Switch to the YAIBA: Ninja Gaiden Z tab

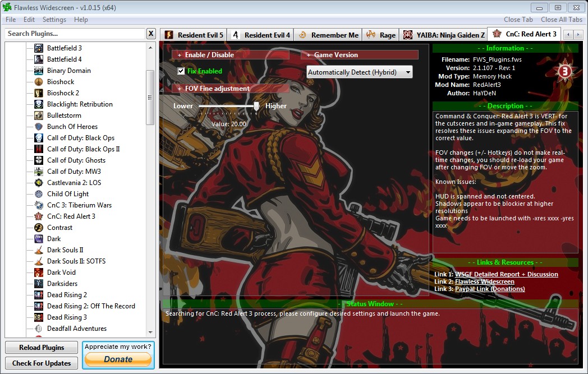(x=444, y=35)
